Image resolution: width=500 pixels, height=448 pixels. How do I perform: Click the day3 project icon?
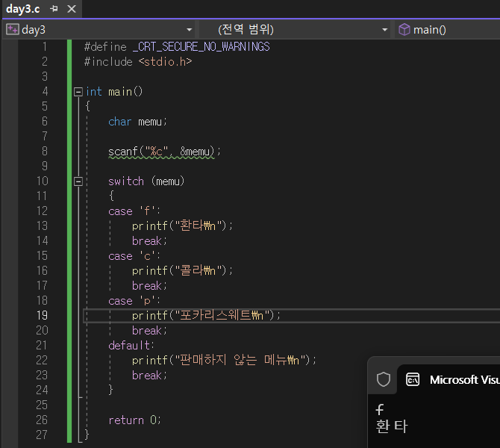point(13,30)
